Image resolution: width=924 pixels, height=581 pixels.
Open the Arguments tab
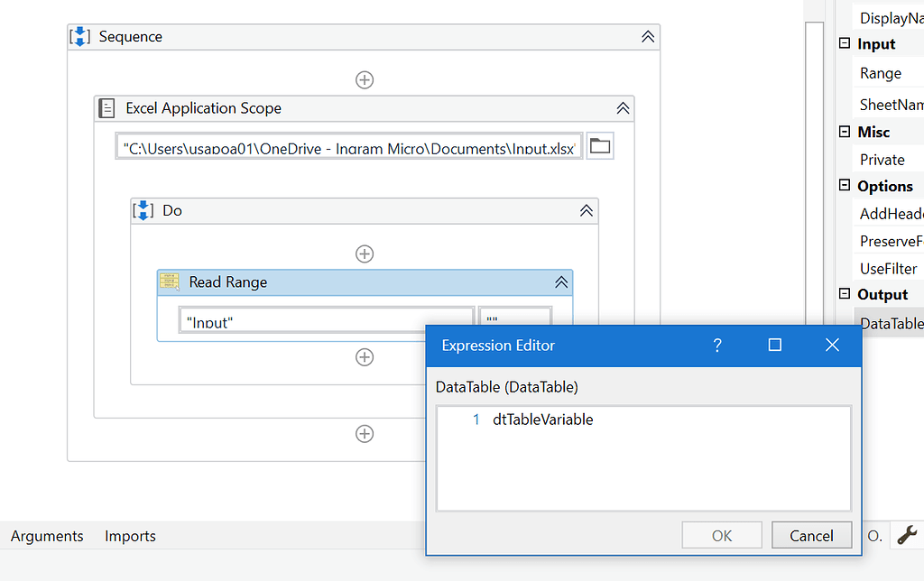coord(47,536)
